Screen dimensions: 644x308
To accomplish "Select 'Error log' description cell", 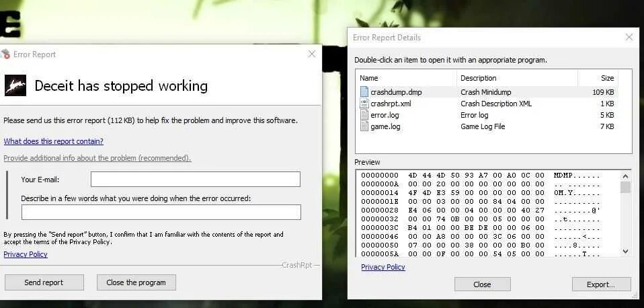I will click(x=475, y=115).
